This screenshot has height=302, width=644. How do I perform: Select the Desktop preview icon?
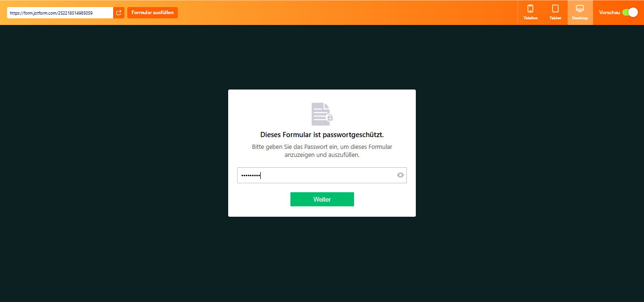pos(580,8)
